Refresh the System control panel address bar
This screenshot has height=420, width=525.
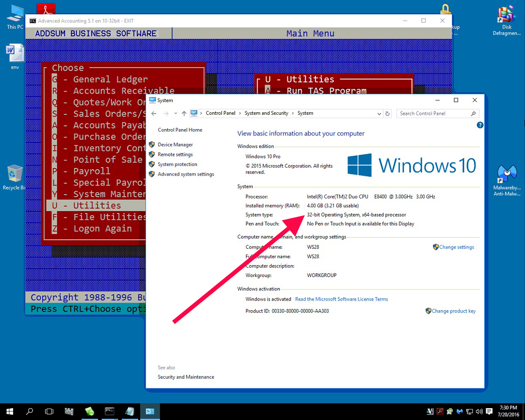click(387, 114)
